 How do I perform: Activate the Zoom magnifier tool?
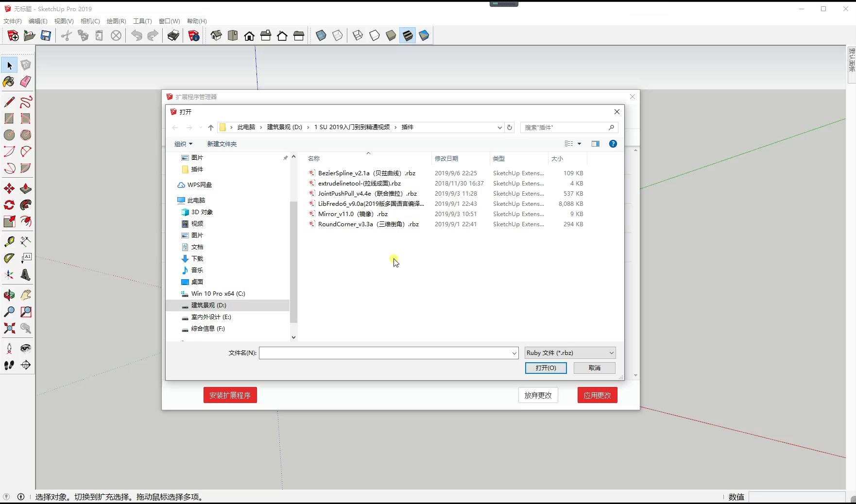[x=9, y=311]
